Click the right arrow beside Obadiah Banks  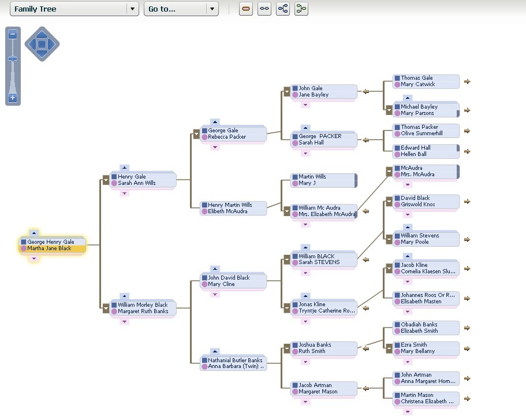tap(467, 328)
